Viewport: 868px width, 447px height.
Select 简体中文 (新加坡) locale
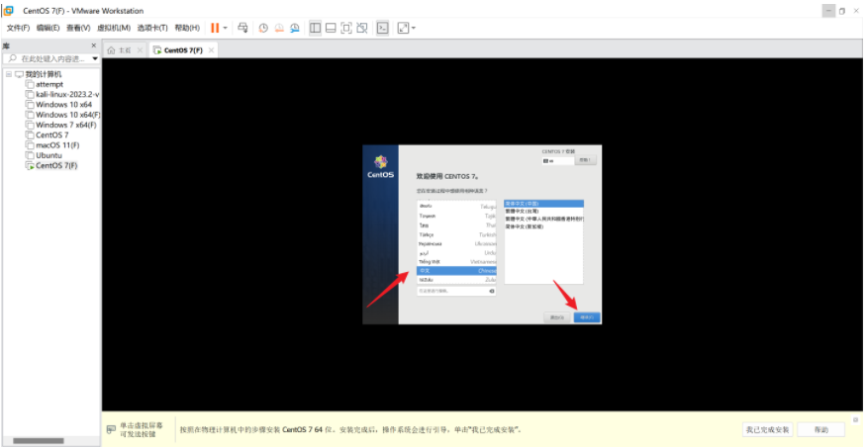click(543, 226)
